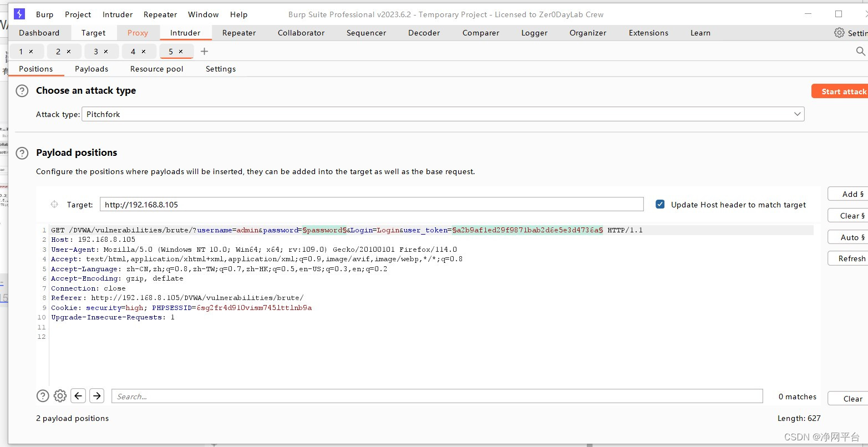The height and width of the screenshot is (447, 868).
Task: Go to next search match arrow
Action: tap(97, 395)
